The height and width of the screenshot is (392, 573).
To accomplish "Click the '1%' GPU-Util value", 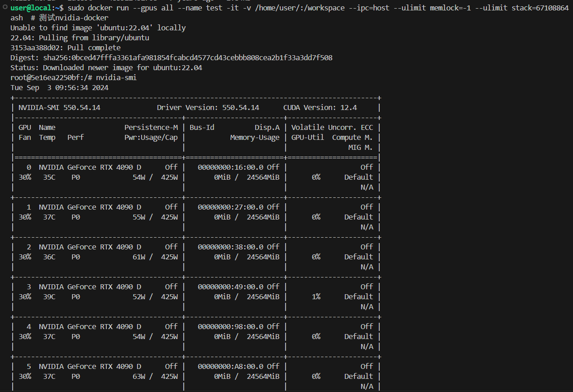I will click(x=316, y=297).
